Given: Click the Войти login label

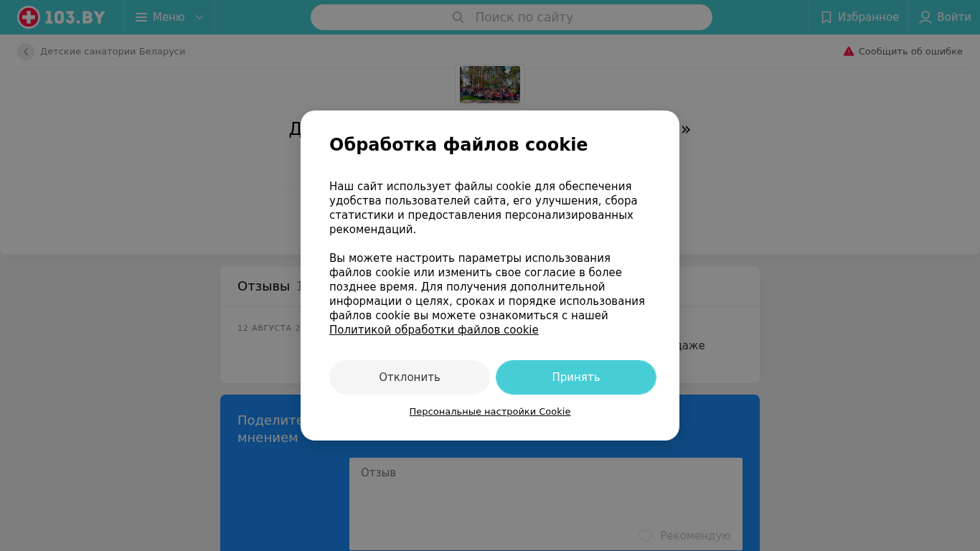Looking at the screenshot, I should point(954,17).
